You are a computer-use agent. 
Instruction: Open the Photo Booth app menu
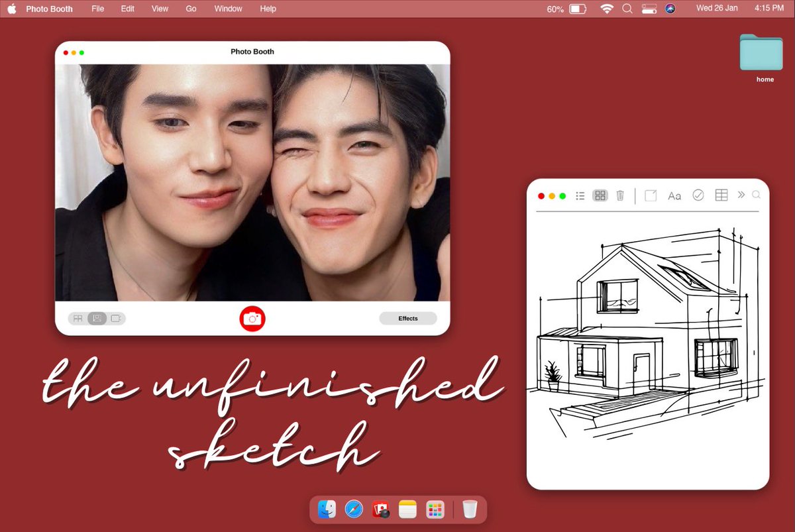(x=50, y=9)
